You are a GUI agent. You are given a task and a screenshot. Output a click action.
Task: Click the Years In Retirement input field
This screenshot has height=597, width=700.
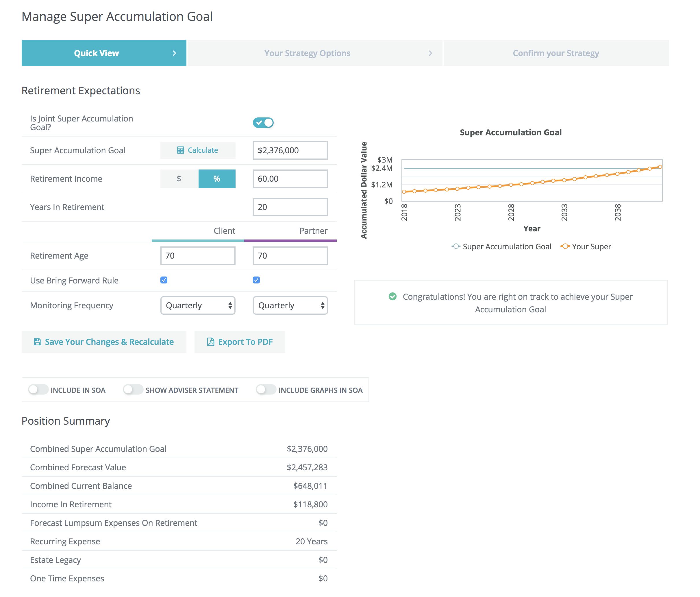[x=290, y=207]
